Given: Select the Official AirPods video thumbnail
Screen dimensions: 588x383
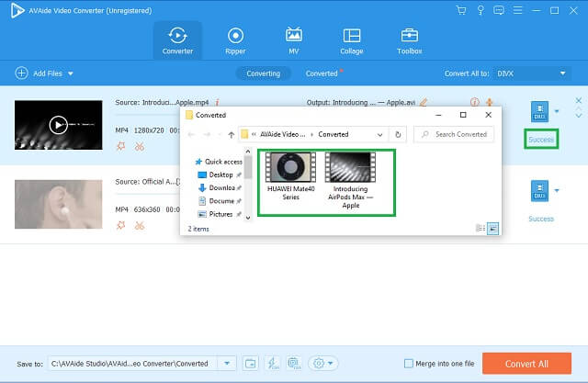Looking at the screenshot, I should [x=59, y=204].
